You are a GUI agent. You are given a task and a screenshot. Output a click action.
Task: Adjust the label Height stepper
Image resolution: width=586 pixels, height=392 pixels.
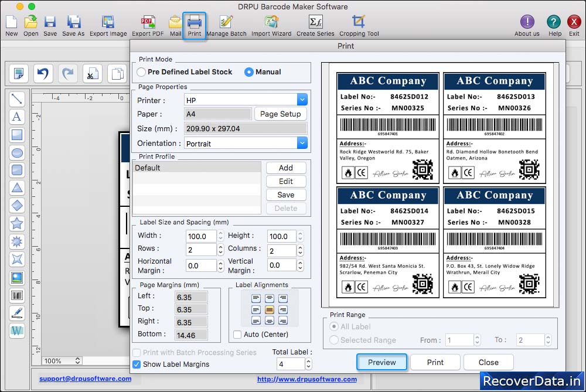pos(300,236)
